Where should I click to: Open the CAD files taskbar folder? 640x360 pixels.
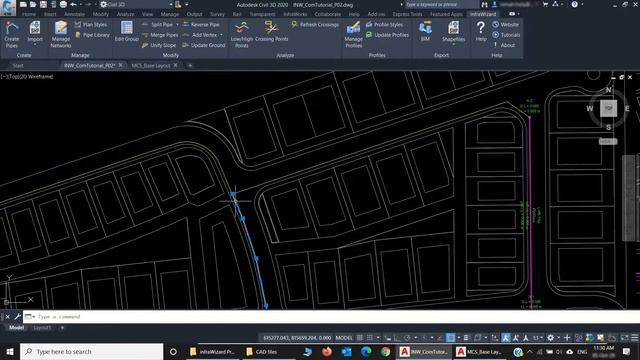click(x=262, y=352)
